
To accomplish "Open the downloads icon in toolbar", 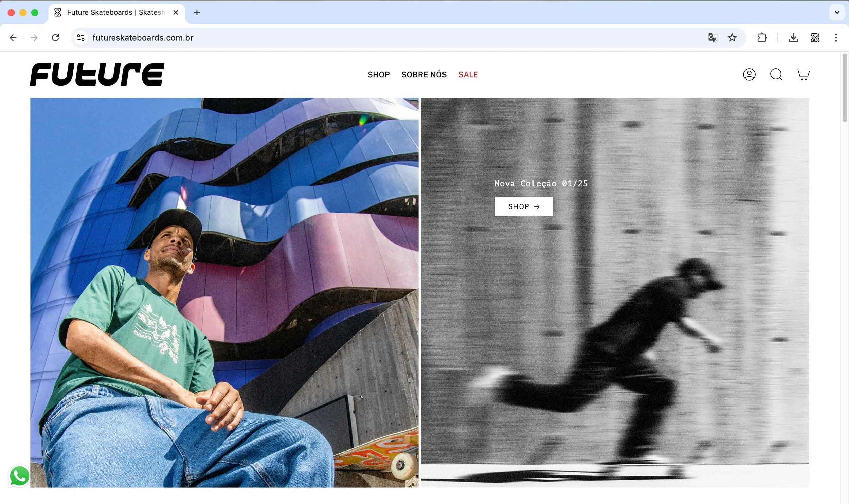I will [793, 38].
